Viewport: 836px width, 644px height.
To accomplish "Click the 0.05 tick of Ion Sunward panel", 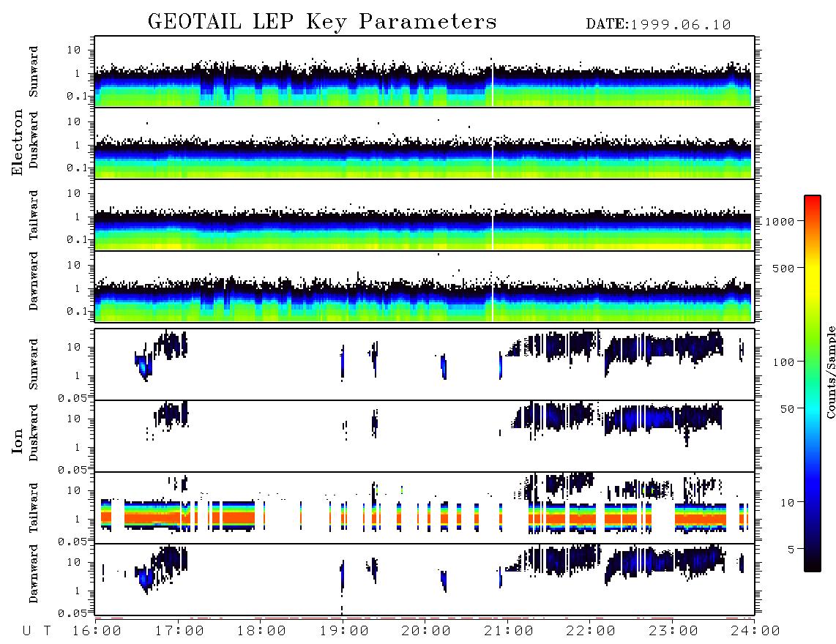I will click(72, 397).
